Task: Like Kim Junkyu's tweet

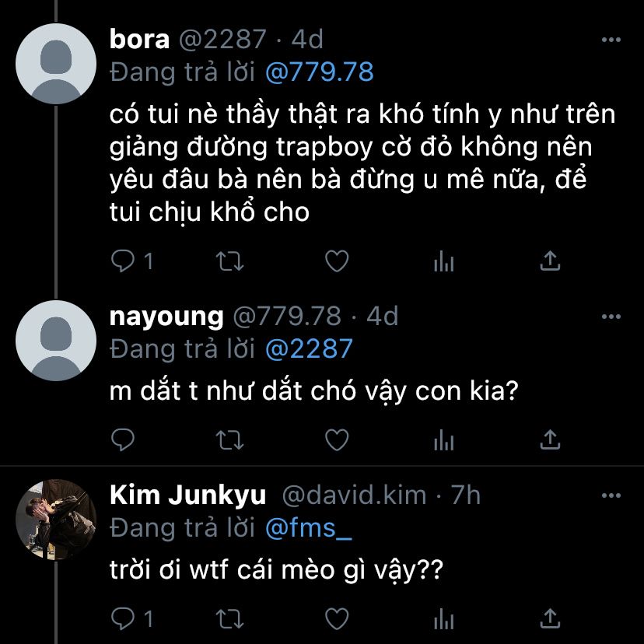Action: 336,618
